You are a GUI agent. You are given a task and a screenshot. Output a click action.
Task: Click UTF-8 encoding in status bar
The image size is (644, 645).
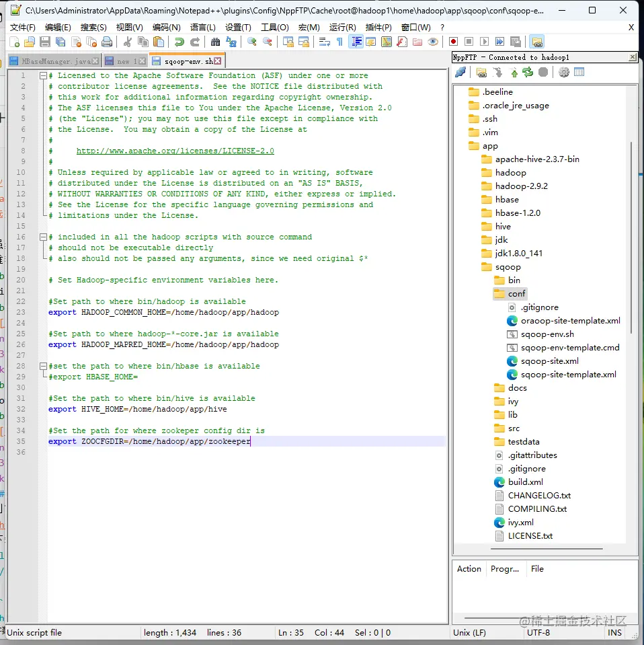538,633
